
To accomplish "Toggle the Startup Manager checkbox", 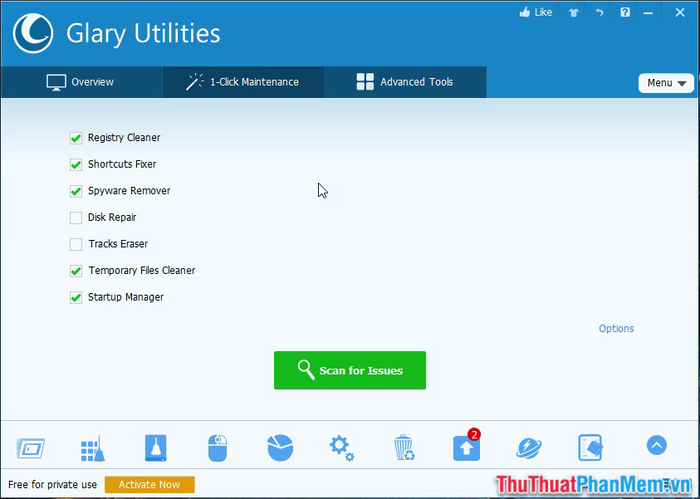I will click(x=76, y=297).
